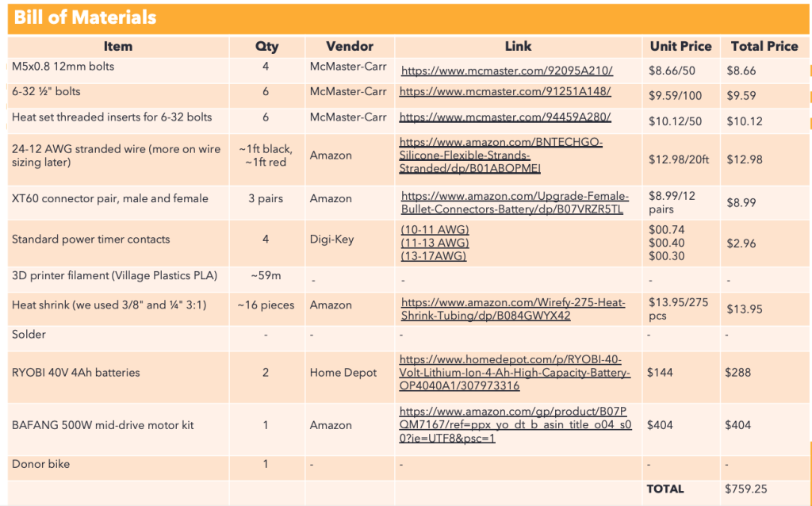Follow the Amazon BNTECHGO silicone wire link
Viewport: 812px width, 506px height.
(x=501, y=155)
